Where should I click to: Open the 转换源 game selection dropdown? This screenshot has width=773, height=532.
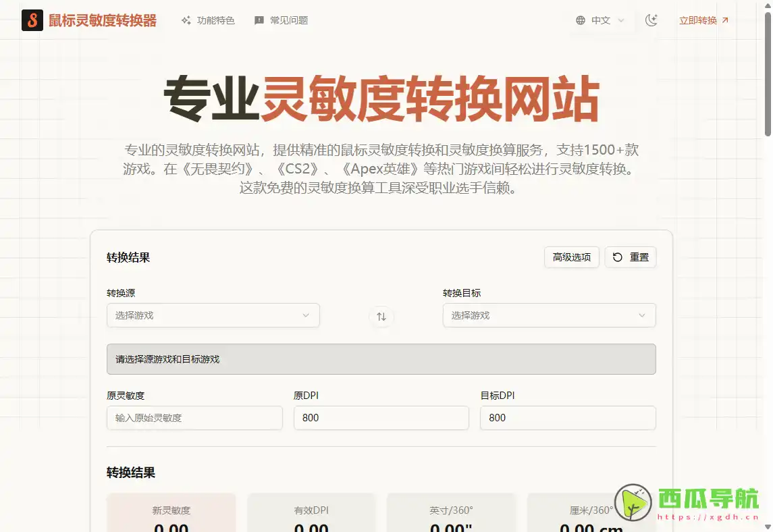pos(213,315)
